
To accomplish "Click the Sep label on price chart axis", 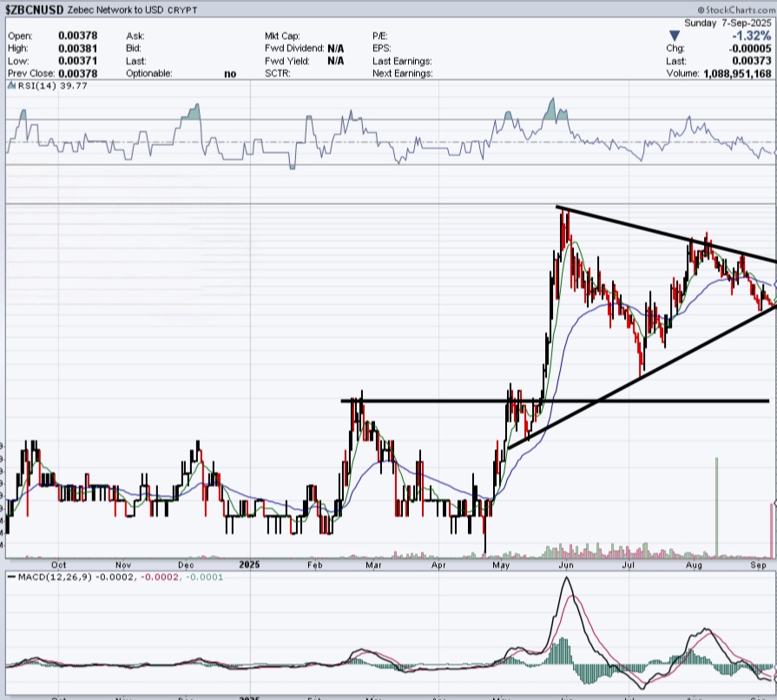I will tap(758, 565).
